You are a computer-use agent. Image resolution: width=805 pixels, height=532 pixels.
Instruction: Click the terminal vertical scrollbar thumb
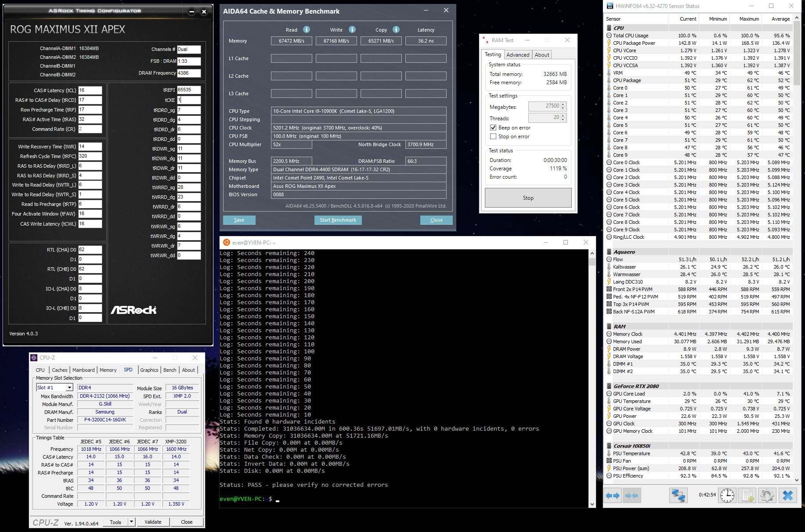[592, 262]
